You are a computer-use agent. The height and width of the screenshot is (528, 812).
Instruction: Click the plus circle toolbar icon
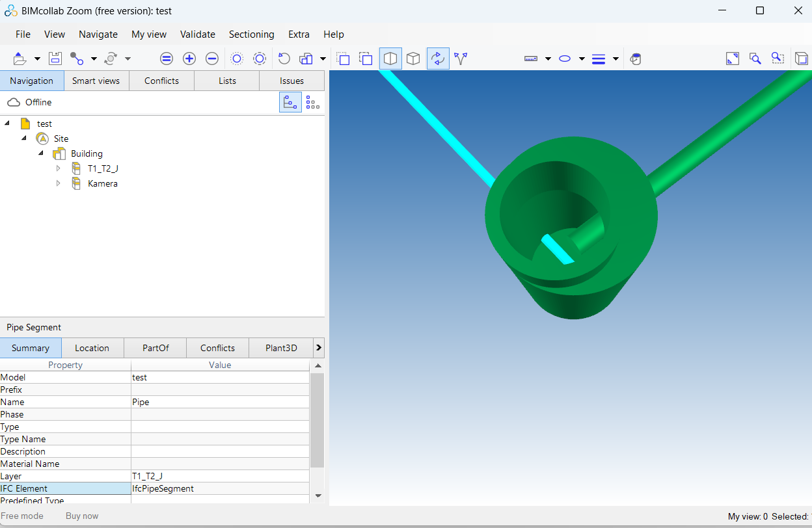click(189, 59)
